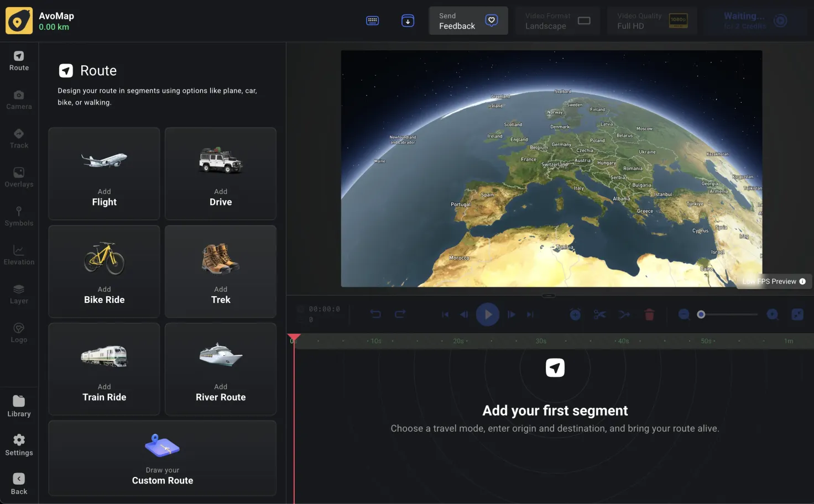
Task: Open the Overlays sidebar tab
Action: [x=19, y=177]
